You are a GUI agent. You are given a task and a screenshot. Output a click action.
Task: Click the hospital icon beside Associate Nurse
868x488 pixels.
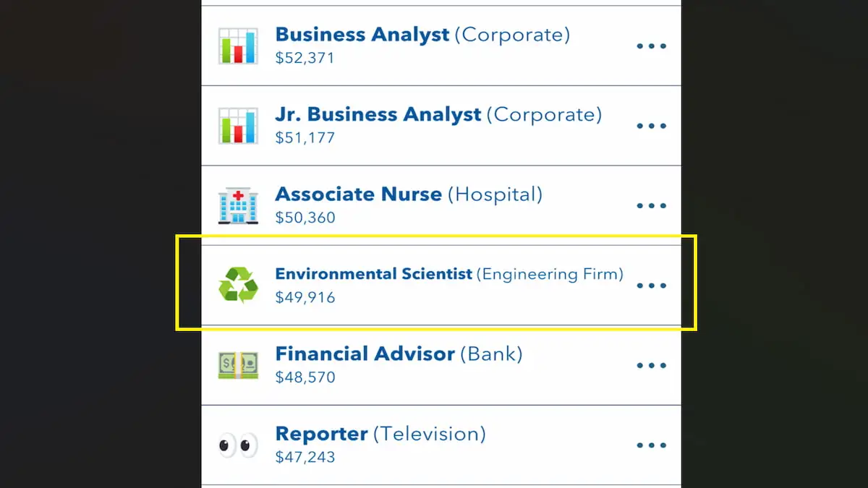(x=238, y=206)
